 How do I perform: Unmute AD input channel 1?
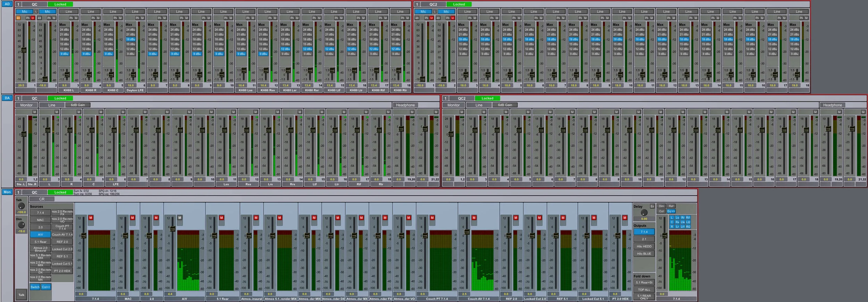(33, 18)
